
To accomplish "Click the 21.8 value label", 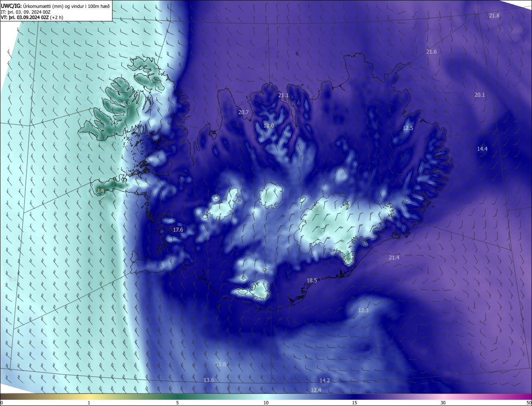I will pos(494,15).
